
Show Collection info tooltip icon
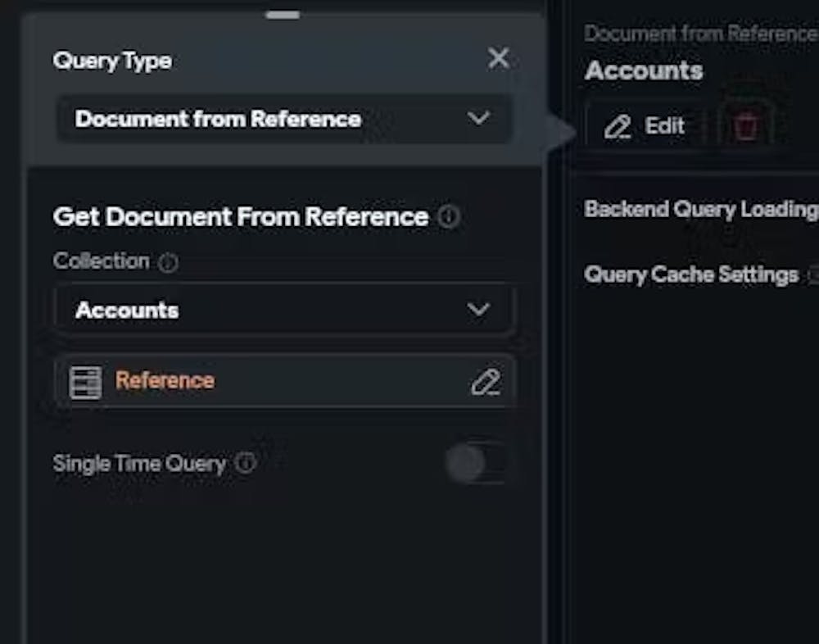click(167, 263)
